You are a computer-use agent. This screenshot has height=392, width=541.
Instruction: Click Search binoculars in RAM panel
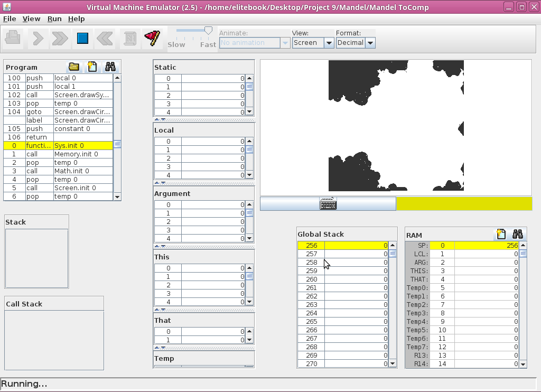click(517, 234)
